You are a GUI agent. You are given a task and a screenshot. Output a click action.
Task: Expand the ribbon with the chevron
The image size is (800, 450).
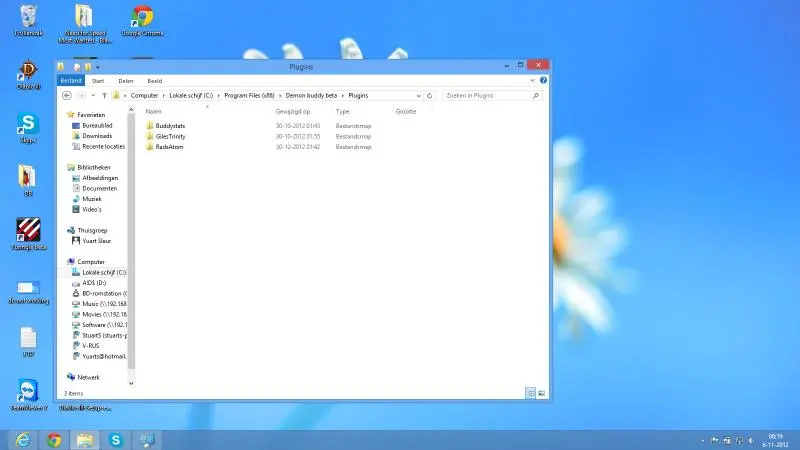coord(533,80)
